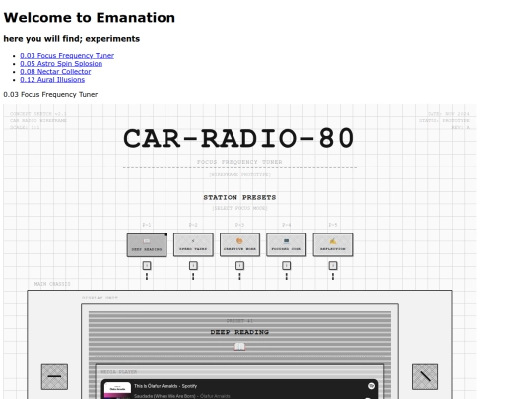Click small square button below Focused Code preset

286,265
